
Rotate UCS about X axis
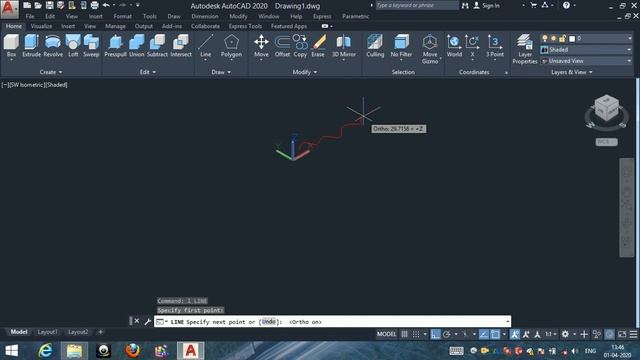(x=472, y=46)
